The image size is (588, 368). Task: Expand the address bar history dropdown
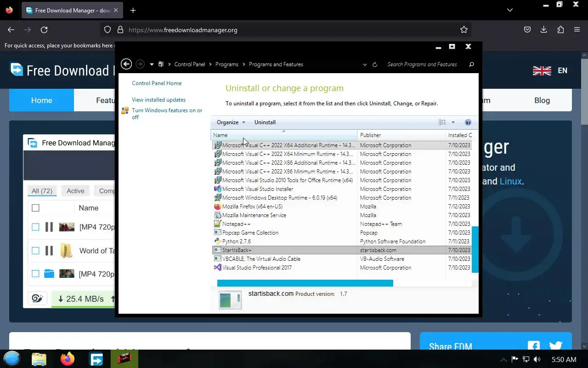pyautogui.click(x=365, y=65)
